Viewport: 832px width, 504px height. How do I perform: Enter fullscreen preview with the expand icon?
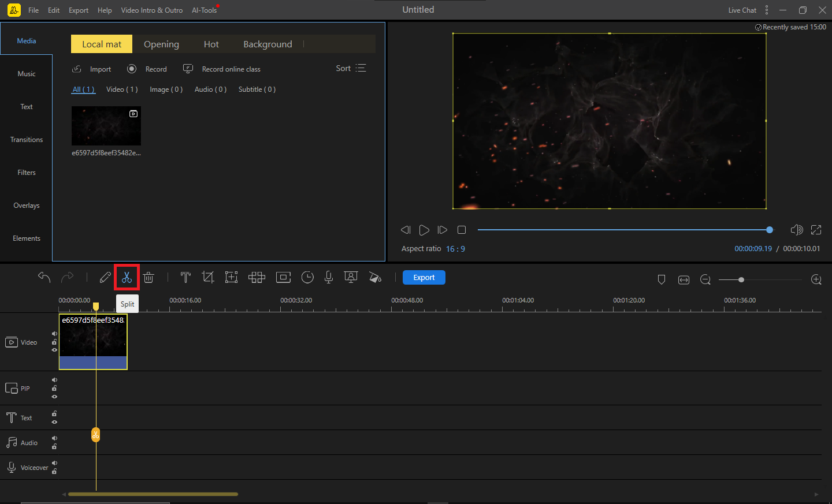(x=816, y=230)
